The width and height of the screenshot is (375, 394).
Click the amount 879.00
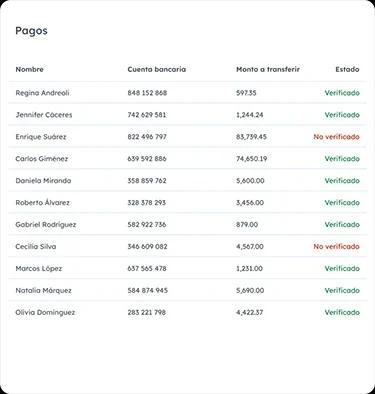tap(247, 225)
